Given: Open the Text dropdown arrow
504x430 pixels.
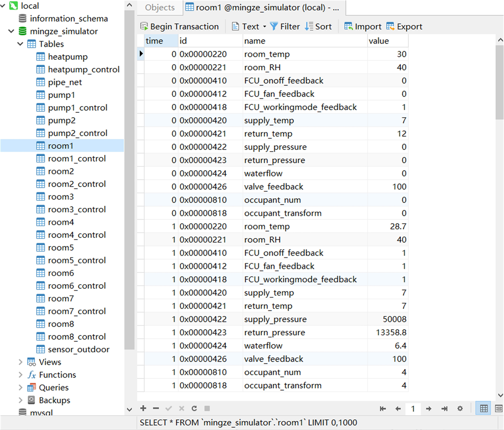Looking at the screenshot, I should pyautogui.click(x=265, y=26).
